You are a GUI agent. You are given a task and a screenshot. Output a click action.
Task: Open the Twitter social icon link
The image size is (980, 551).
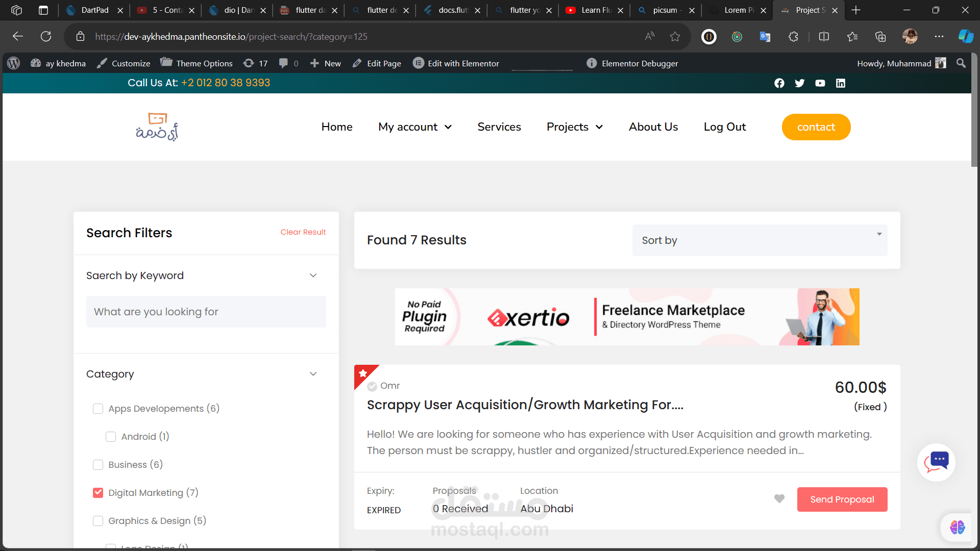[x=799, y=83]
